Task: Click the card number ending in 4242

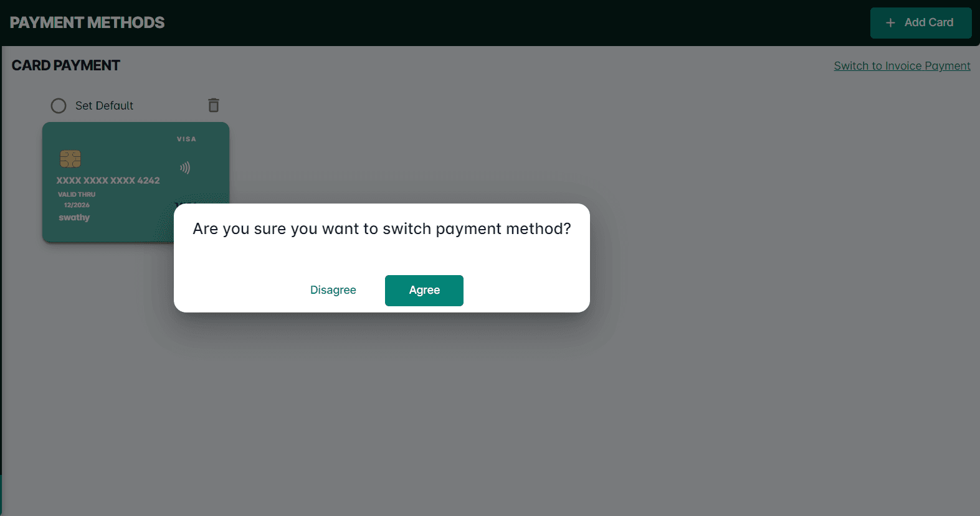Action: coord(108,181)
